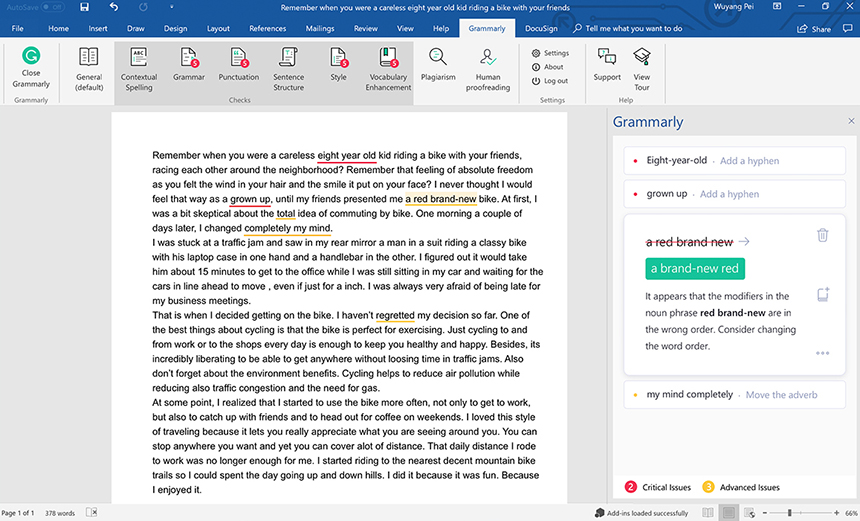Switch to the Insert tab
Screen dimensions: 860x521
(x=98, y=28)
